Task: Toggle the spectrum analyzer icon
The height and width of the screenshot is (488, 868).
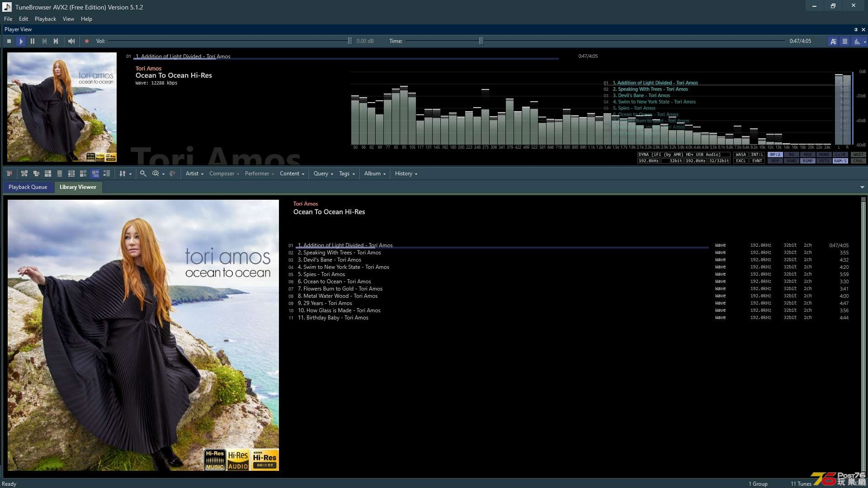Action: [x=857, y=41]
